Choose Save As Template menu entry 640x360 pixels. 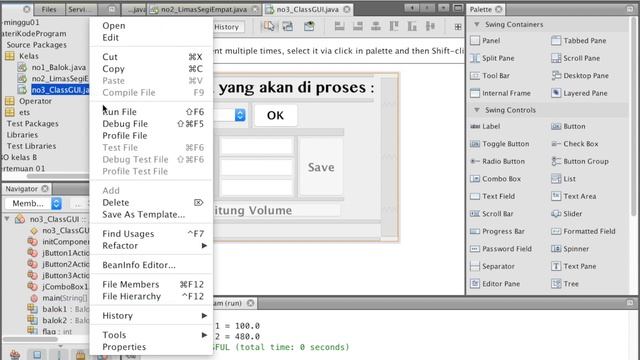click(151, 214)
